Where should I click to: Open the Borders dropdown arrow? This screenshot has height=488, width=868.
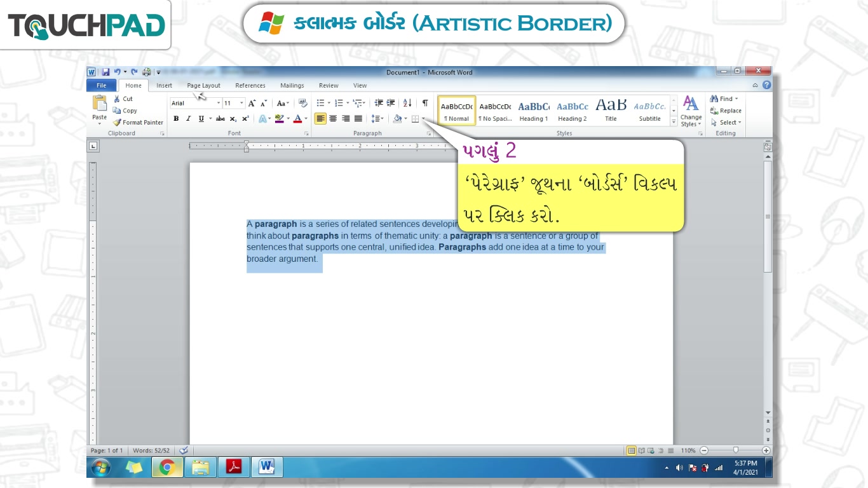(x=424, y=119)
